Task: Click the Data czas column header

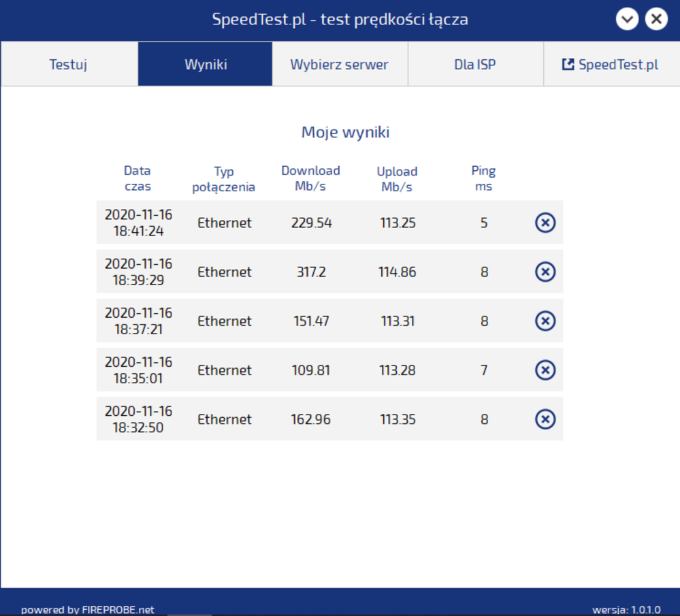Action: (137, 178)
